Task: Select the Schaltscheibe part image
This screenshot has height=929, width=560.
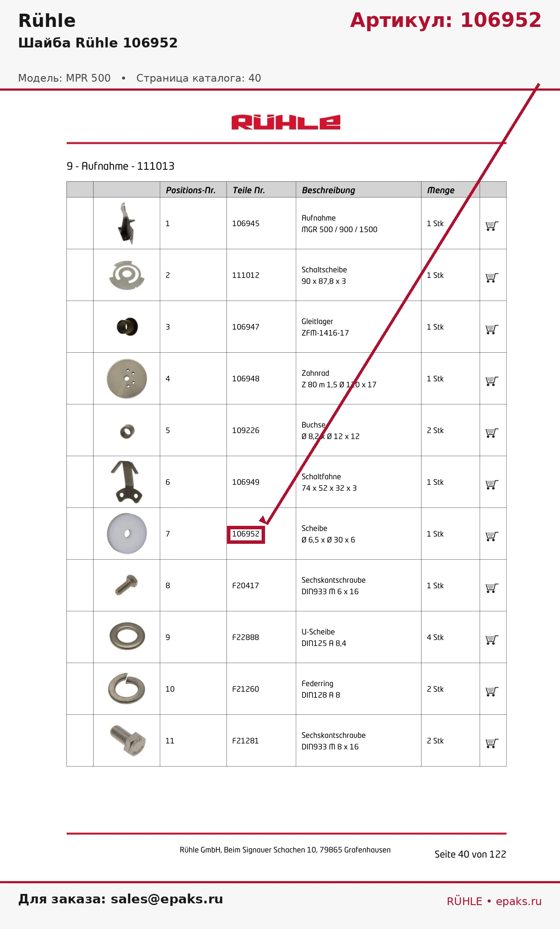Action: pyautogui.click(x=127, y=275)
